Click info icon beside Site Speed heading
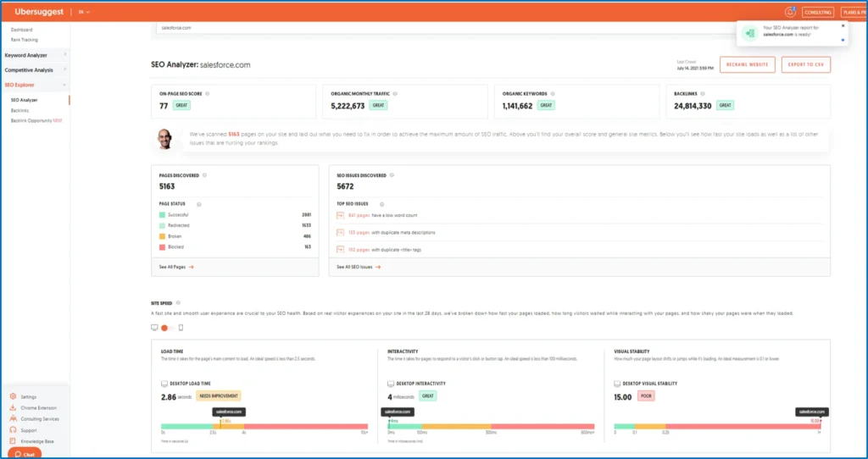This screenshot has width=868, height=459. (178, 303)
